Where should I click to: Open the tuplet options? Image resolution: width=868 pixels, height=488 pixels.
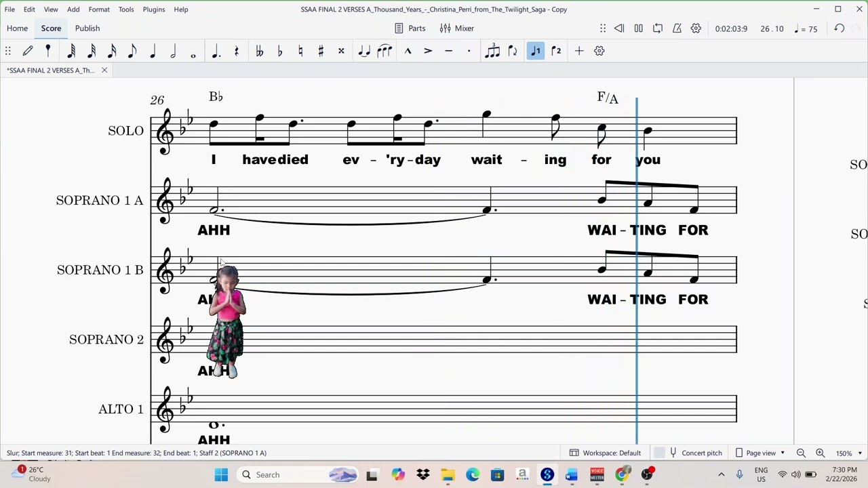click(492, 51)
